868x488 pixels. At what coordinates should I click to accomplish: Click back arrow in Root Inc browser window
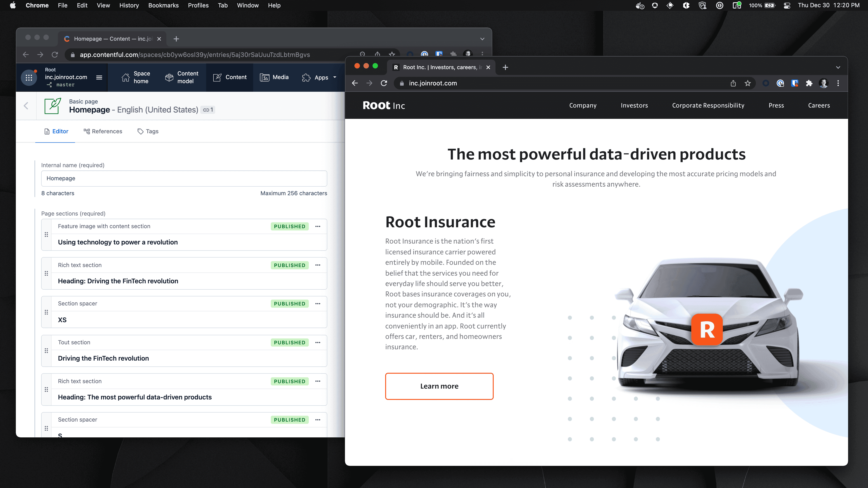pos(355,83)
